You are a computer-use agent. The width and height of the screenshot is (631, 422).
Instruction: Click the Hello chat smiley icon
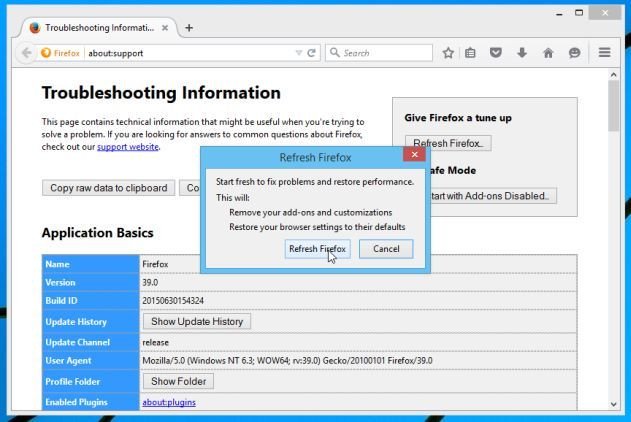coord(574,53)
